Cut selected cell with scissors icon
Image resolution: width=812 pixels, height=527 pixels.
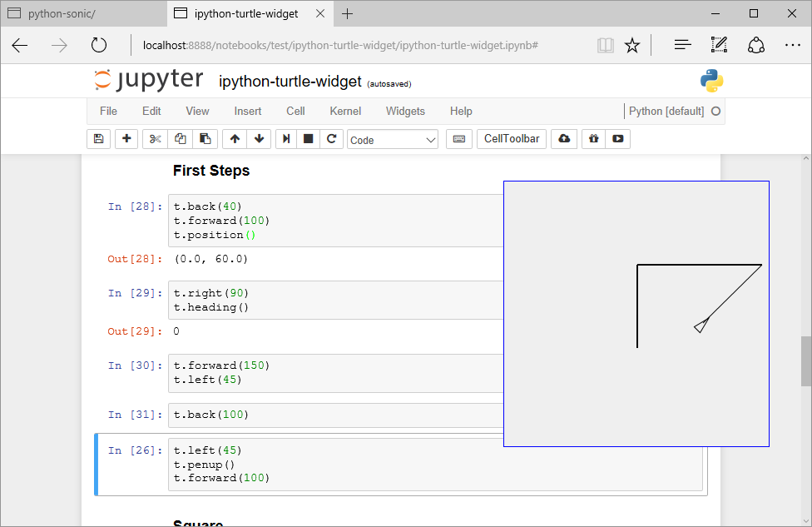click(x=155, y=139)
